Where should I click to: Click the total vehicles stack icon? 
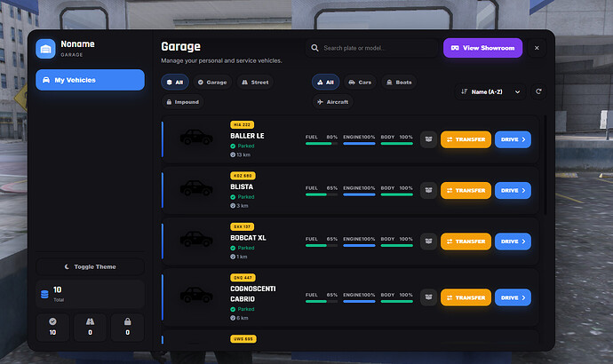point(44,294)
